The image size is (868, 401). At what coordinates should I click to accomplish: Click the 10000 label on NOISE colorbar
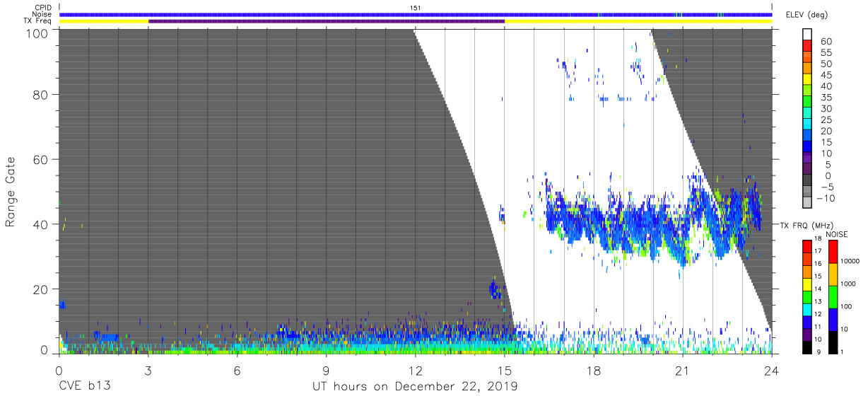point(851,261)
